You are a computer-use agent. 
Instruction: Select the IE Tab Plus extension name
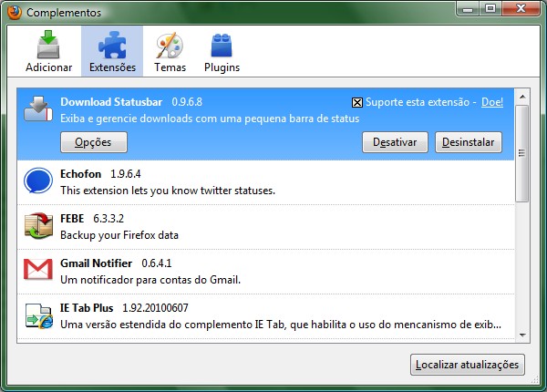pyautogui.click(x=87, y=307)
